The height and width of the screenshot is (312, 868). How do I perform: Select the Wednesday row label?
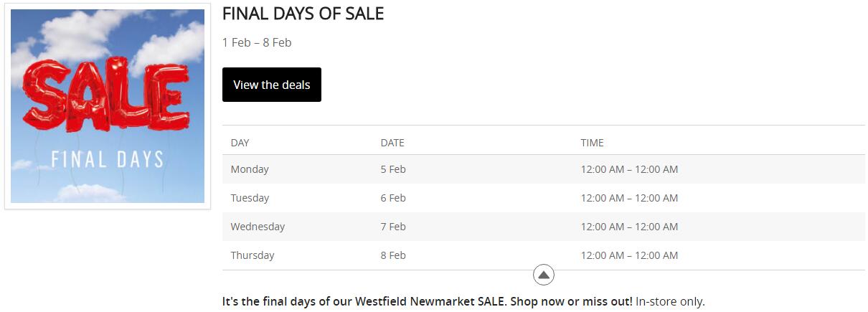point(258,227)
